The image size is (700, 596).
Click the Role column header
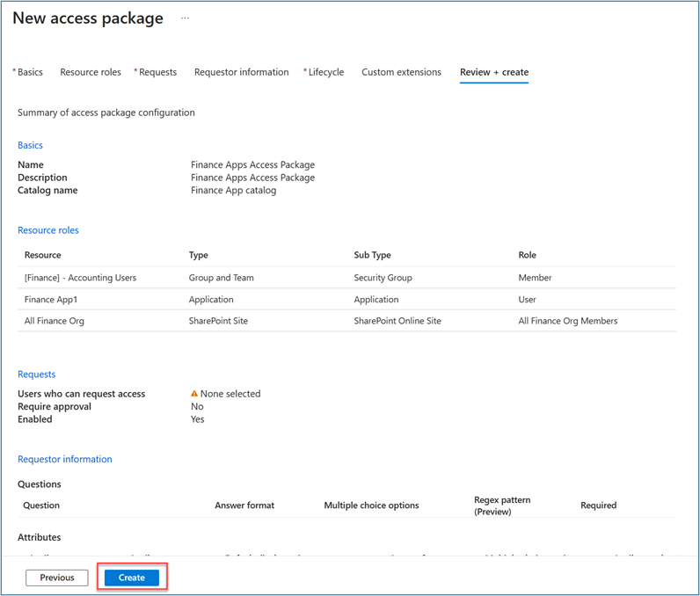point(528,255)
